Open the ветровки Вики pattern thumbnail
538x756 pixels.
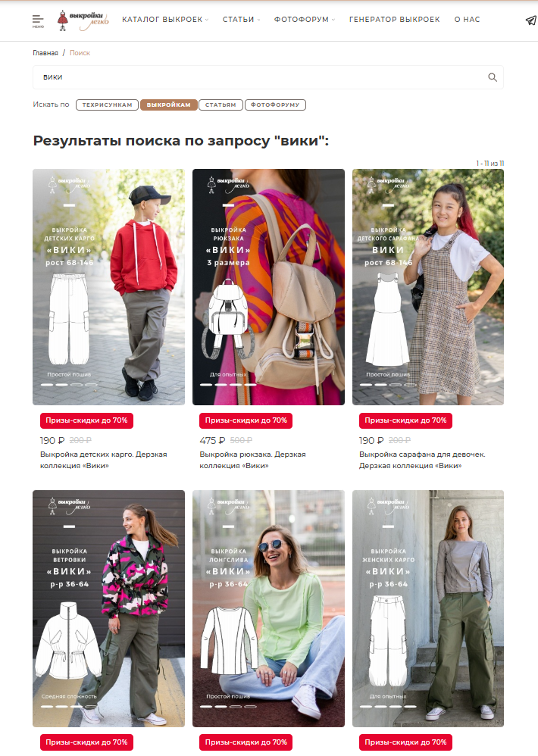[108, 608]
